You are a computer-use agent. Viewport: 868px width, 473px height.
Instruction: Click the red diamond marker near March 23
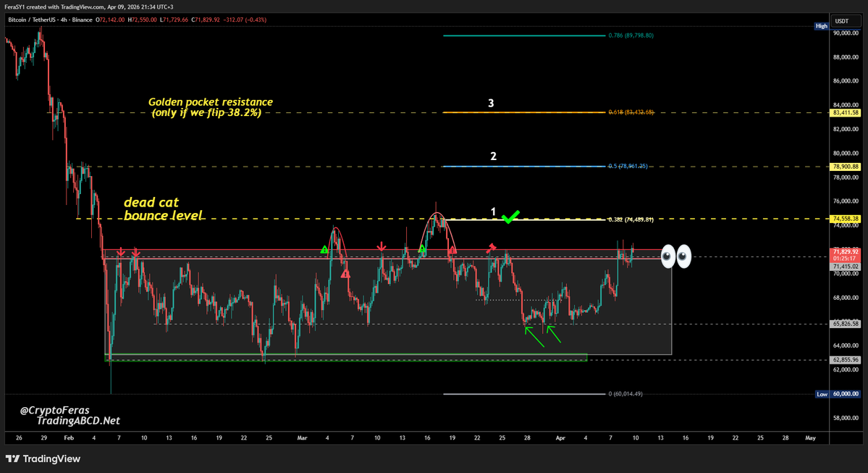click(492, 248)
